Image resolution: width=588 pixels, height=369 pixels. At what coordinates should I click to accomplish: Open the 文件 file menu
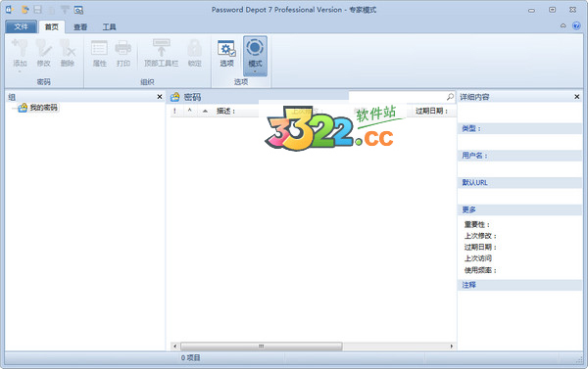click(x=21, y=27)
